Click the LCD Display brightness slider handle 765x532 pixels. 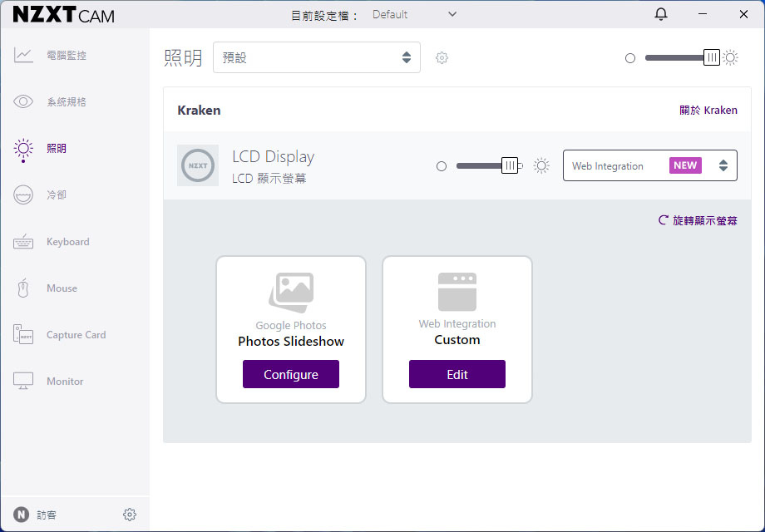coord(510,165)
